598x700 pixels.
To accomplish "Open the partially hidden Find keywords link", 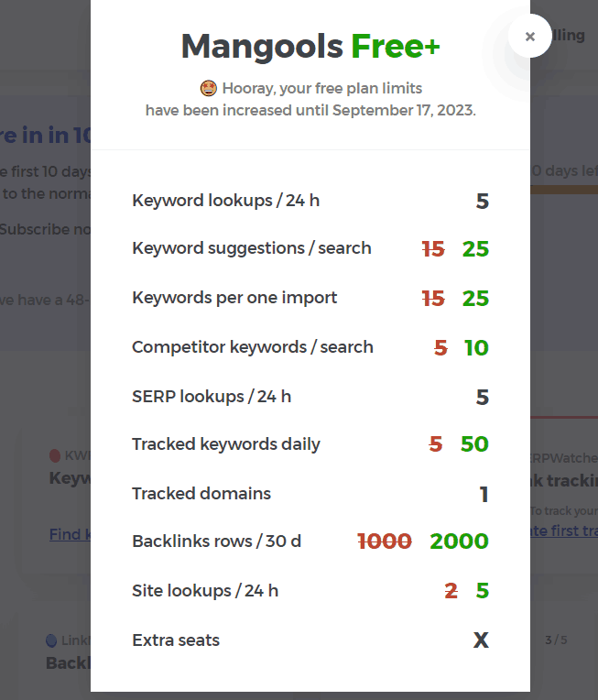I will pyautogui.click(x=71, y=534).
